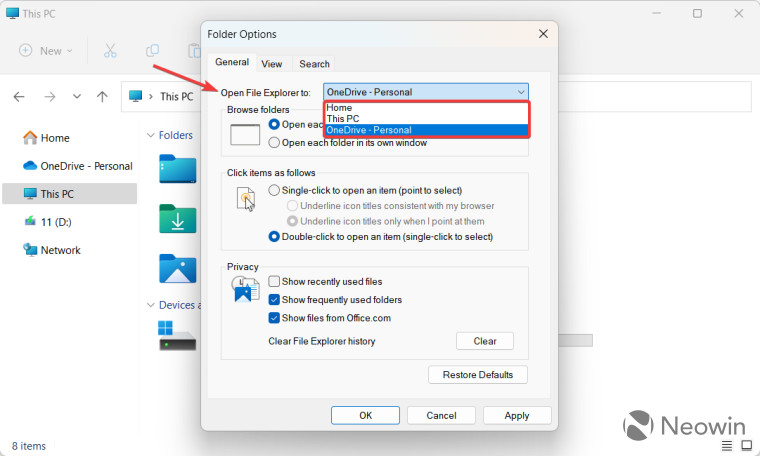Click Clear to erase File Explorer history
This screenshot has width=760, height=456.
pos(485,341)
